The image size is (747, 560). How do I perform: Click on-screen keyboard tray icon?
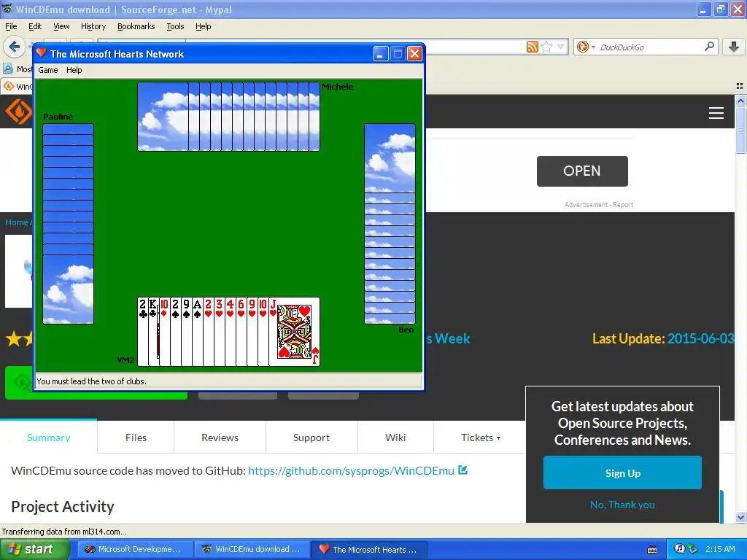652,550
